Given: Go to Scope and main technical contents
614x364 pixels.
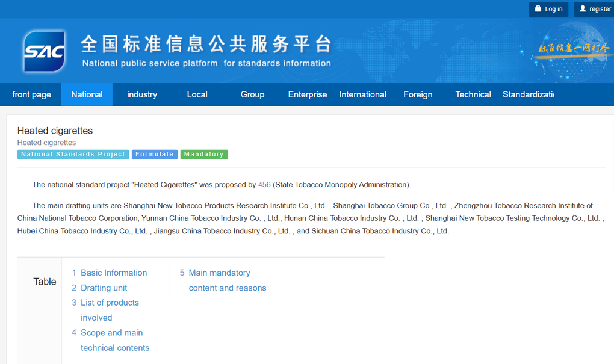Looking at the screenshot, I should pos(115,340).
